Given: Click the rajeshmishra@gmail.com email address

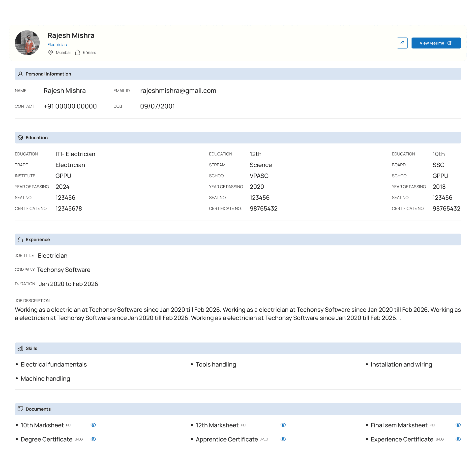Looking at the screenshot, I should click(x=178, y=91).
